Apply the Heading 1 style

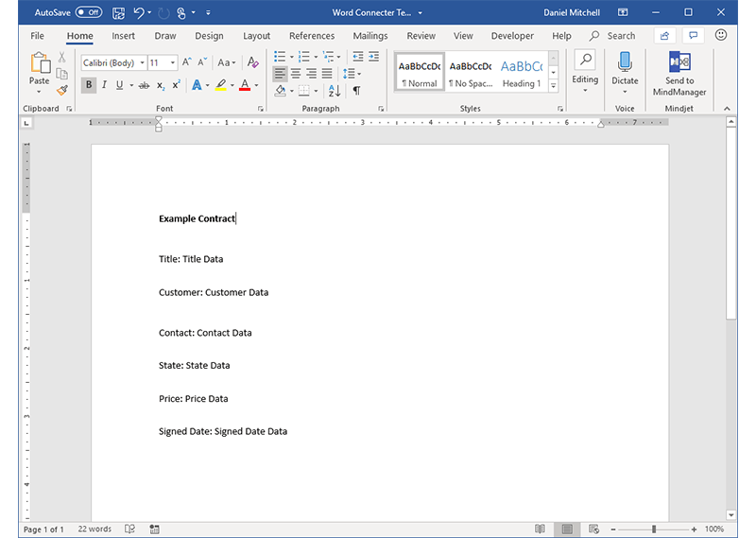coord(522,73)
